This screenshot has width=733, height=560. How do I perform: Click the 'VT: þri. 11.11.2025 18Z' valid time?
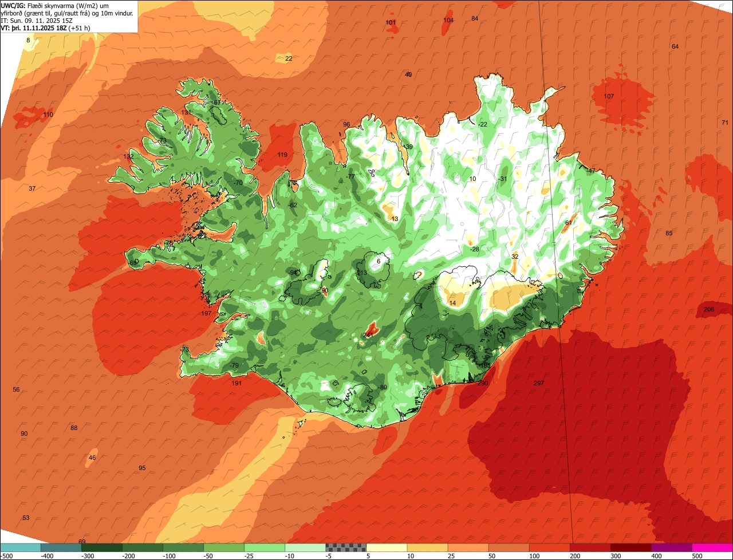click(x=34, y=27)
